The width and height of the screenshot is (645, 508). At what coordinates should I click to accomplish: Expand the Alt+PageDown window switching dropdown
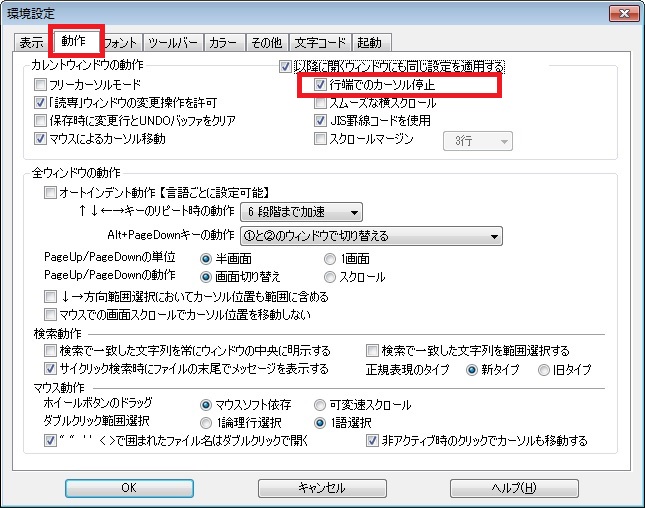(x=370, y=236)
